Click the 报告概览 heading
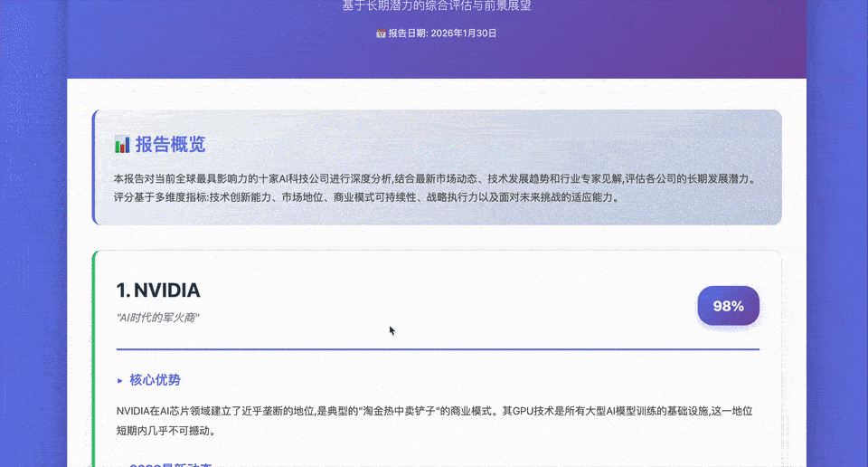 pyautogui.click(x=171, y=145)
